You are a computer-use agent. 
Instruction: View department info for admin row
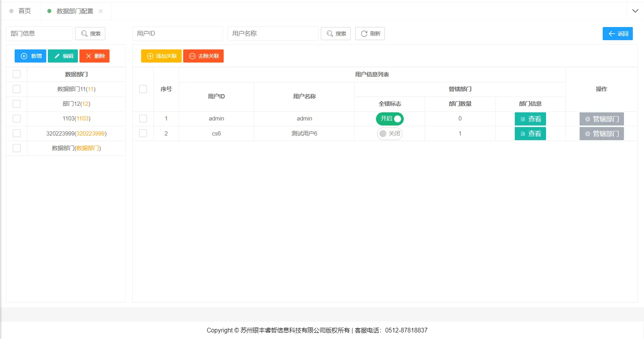point(530,119)
